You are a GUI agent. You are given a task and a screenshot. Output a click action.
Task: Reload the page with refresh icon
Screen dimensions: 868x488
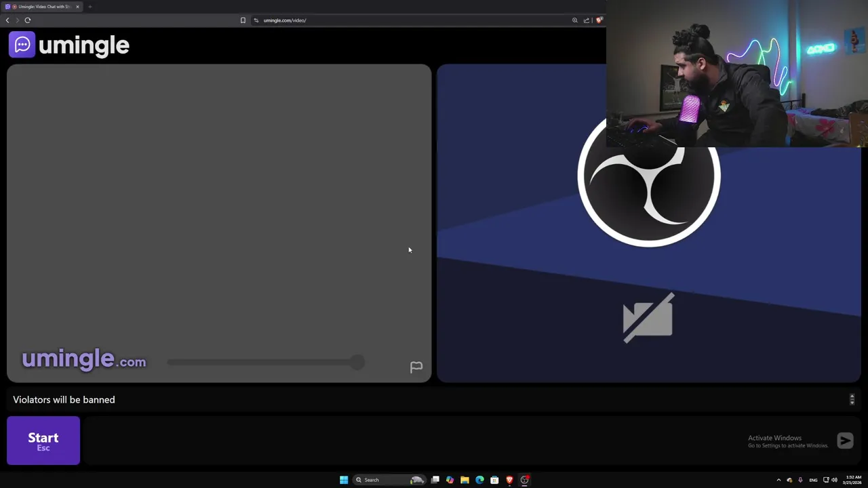point(28,20)
